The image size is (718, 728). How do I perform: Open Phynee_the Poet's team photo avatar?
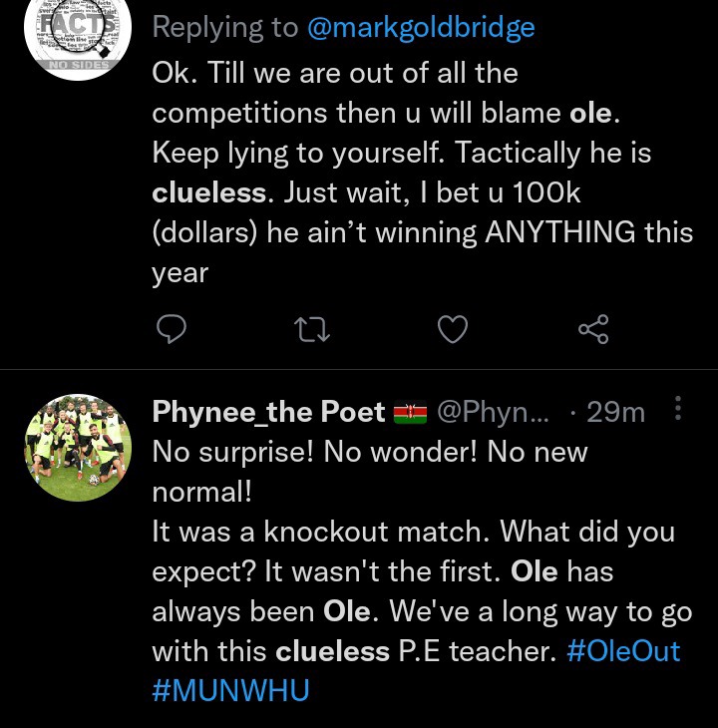coord(78,448)
